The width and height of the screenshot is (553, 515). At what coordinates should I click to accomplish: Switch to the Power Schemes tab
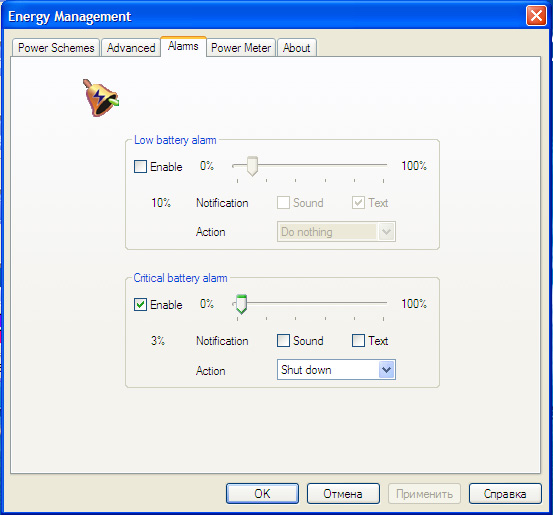point(56,48)
